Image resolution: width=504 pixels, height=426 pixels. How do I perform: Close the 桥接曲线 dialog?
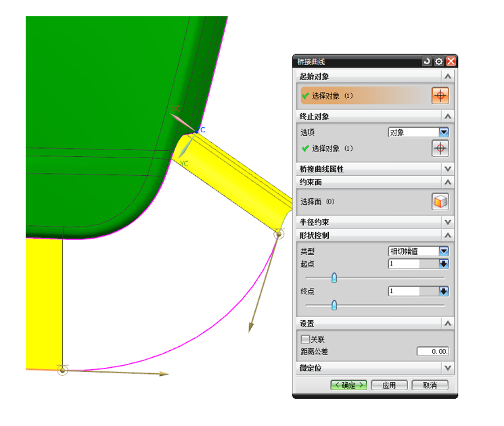pyautogui.click(x=451, y=61)
